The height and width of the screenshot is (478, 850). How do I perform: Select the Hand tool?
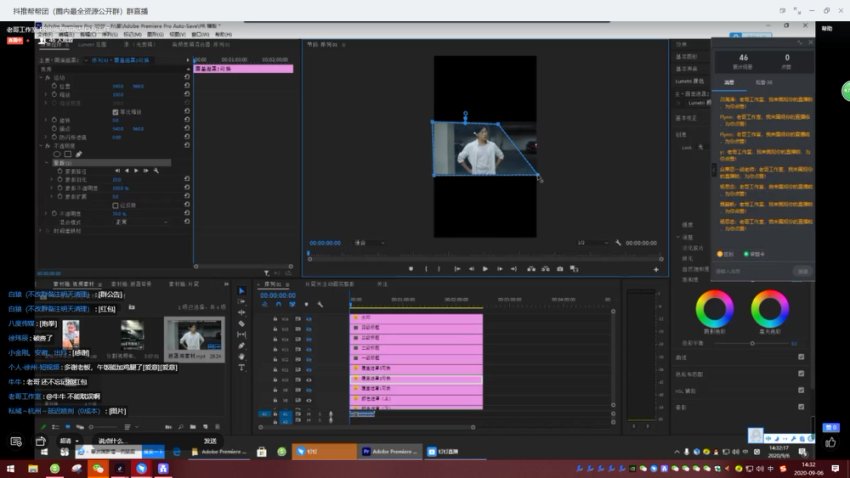pyautogui.click(x=242, y=357)
